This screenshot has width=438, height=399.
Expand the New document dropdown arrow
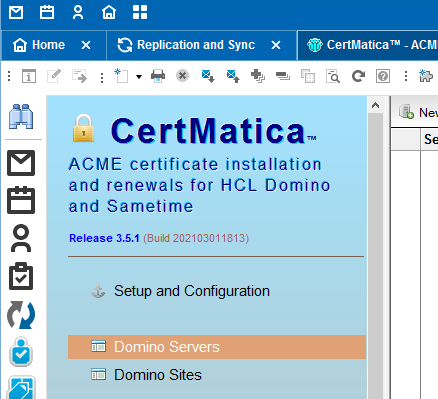coord(139,77)
